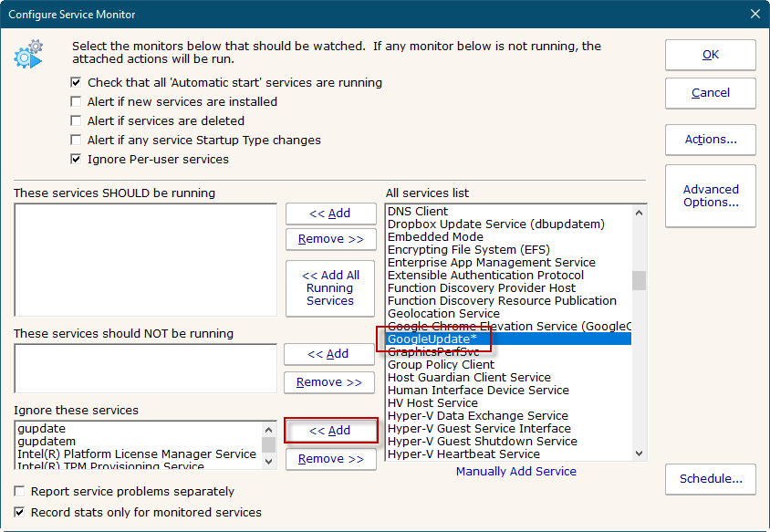This screenshot has width=770, height=532.
Task: Toggle the Ignore Per-user services checkbox
Action: (77, 160)
